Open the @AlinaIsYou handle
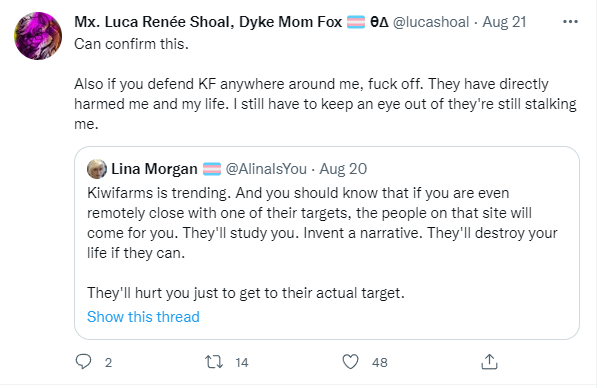 coord(266,169)
